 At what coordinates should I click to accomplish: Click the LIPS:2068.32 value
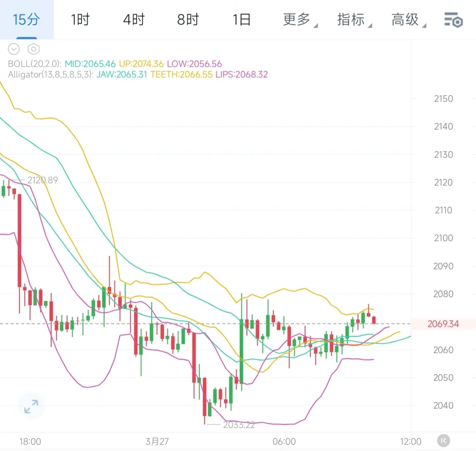click(x=242, y=75)
